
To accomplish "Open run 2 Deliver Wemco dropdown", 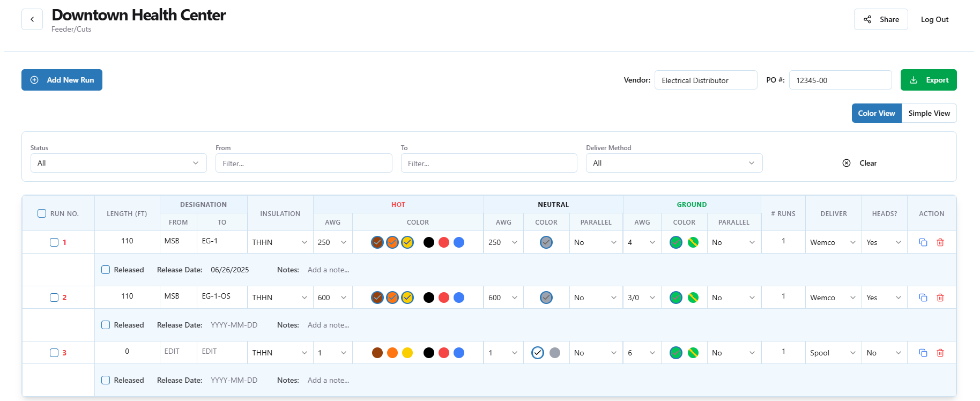I will (x=833, y=298).
